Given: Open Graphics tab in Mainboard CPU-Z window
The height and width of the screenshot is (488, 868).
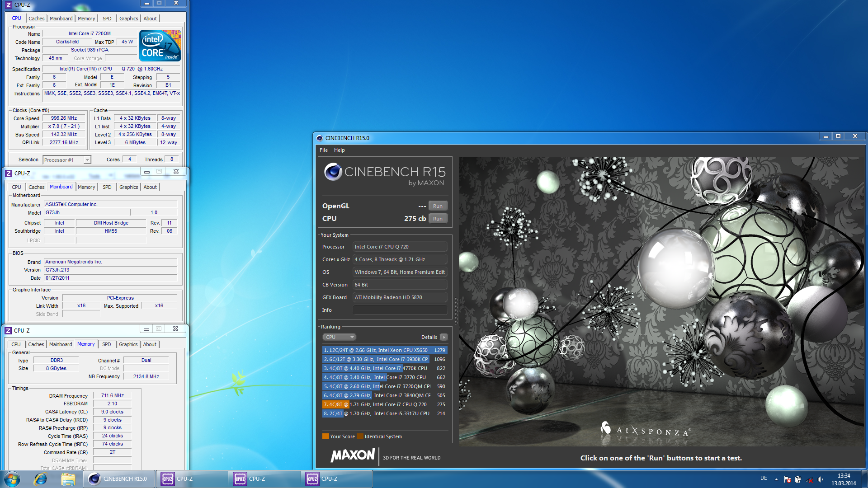Looking at the screenshot, I should [x=129, y=187].
